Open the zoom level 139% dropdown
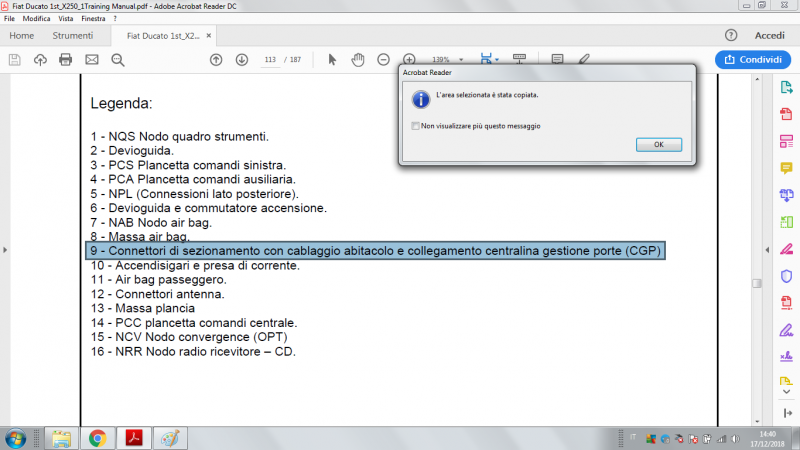This screenshot has height=450, width=800. click(x=462, y=60)
